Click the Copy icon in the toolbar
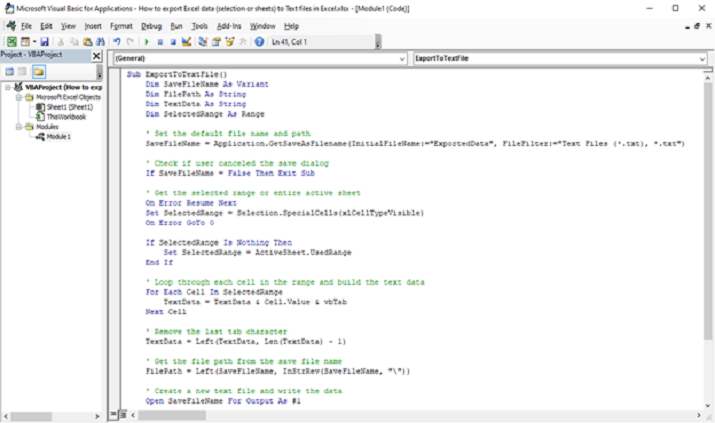Screen dimensions: 715x423 (x=74, y=42)
